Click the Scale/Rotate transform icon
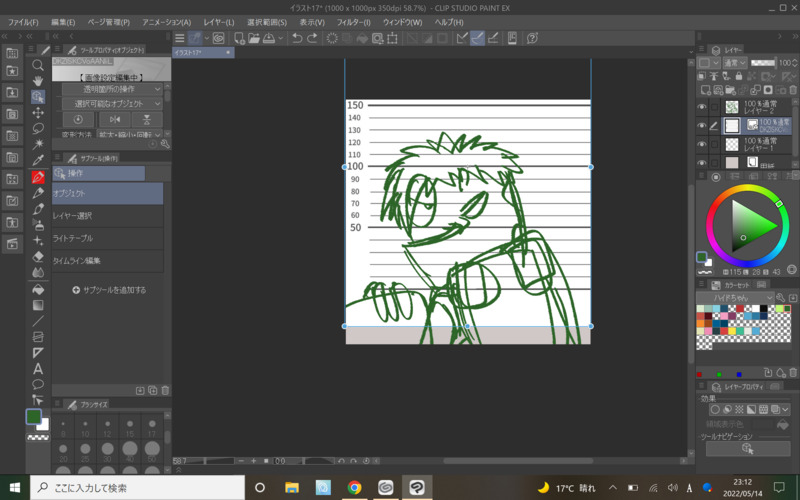Viewport: 800px width, 500px height. 392,38
